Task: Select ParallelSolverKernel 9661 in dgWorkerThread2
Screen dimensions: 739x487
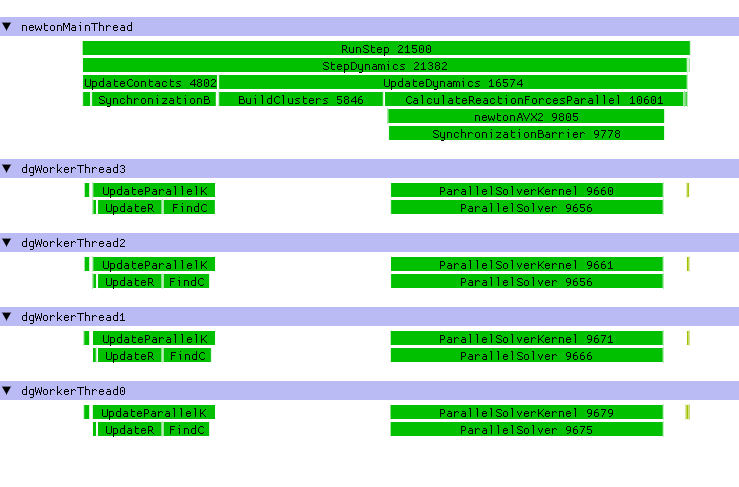Action: click(x=526, y=265)
